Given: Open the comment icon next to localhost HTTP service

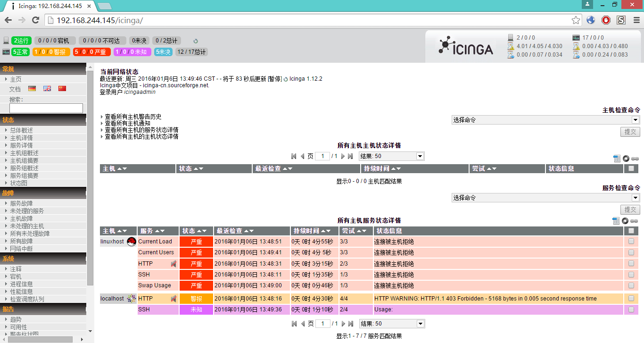Looking at the screenshot, I should pos(173,298).
